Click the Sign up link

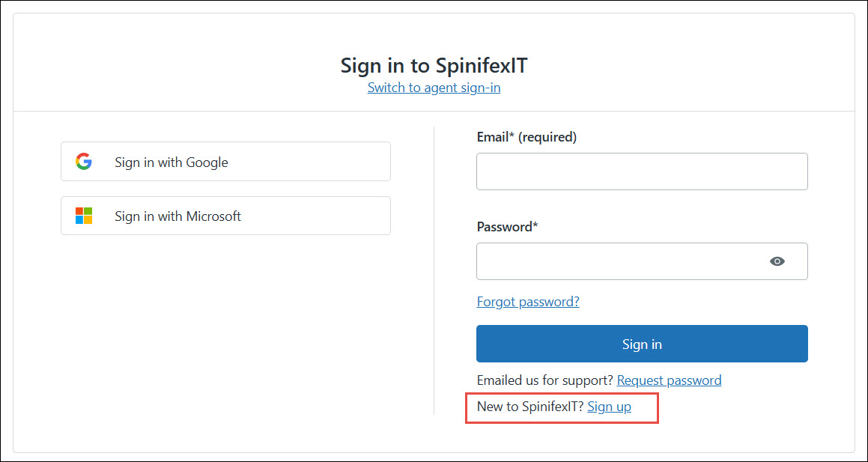point(609,407)
